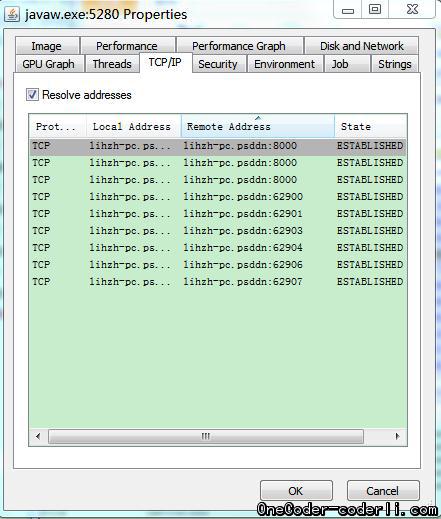Click the horizontal scrollbar left arrow
Screen dimensions: 441x519
(x=38, y=436)
